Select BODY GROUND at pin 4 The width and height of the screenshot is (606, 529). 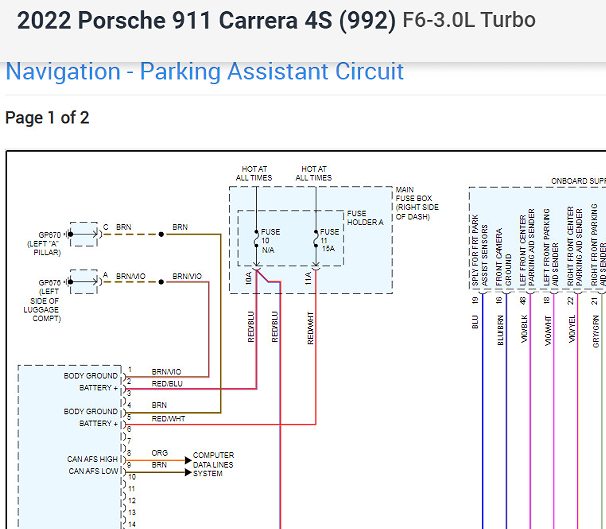click(x=90, y=411)
